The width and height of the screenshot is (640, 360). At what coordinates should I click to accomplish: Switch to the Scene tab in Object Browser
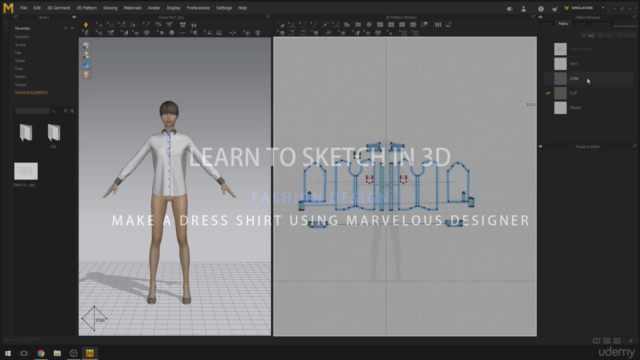pyautogui.click(x=547, y=24)
